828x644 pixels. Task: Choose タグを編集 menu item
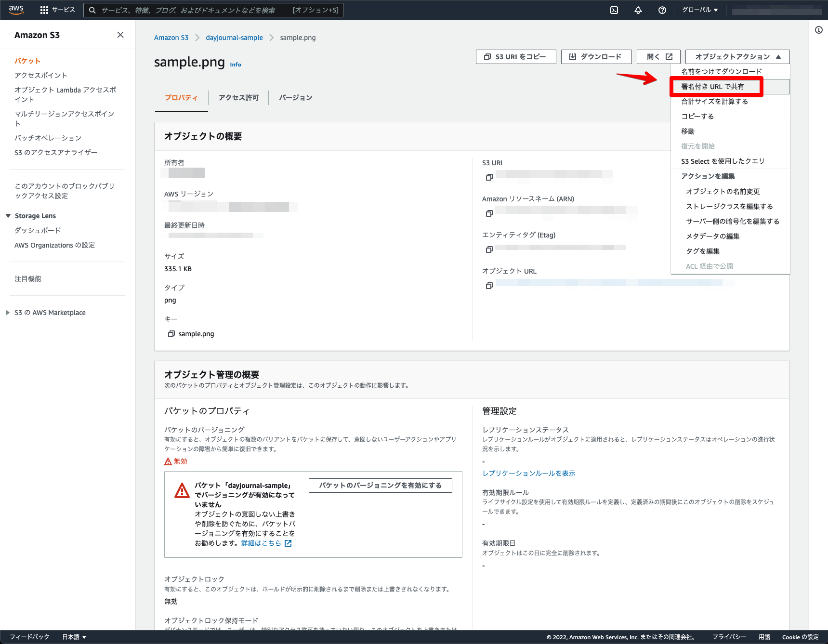[x=730, y=251]
